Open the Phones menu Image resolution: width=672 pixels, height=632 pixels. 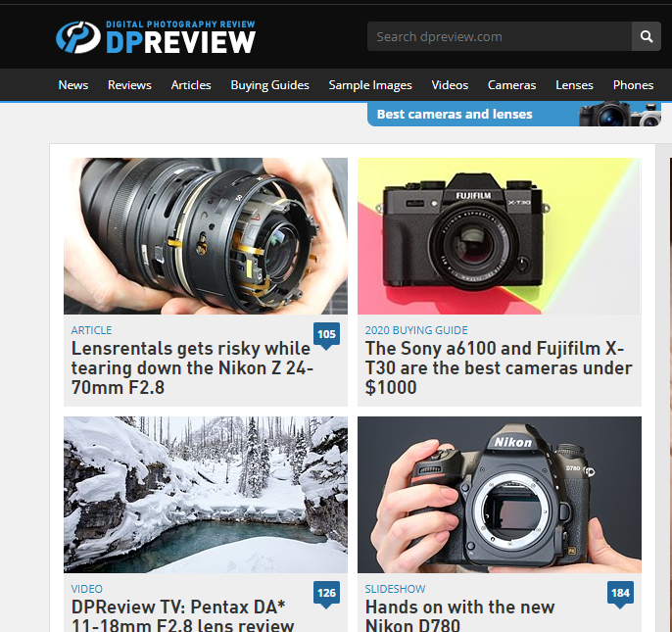click(633, 85)
